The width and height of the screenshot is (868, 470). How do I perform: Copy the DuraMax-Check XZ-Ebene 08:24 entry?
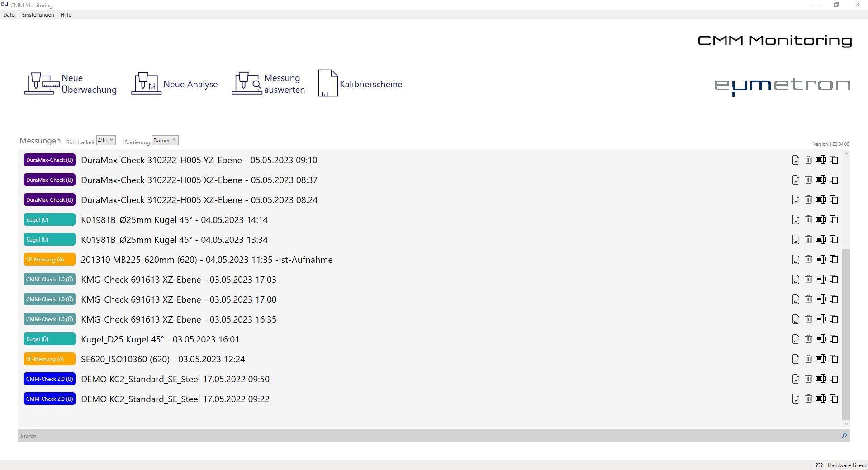point(834,200)
